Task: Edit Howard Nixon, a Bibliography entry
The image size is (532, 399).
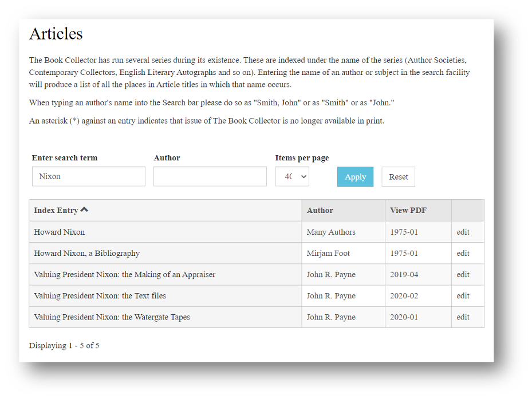Action: click(x=463, y=254)
